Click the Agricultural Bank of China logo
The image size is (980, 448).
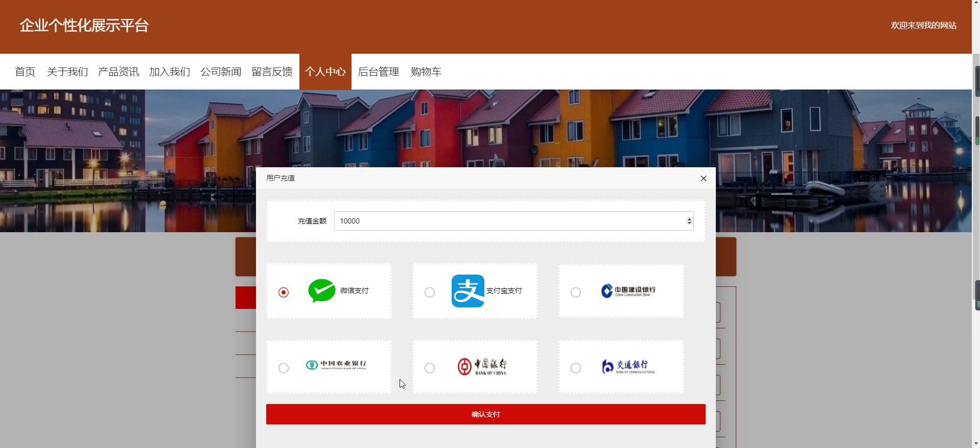[x=336, y=365]
